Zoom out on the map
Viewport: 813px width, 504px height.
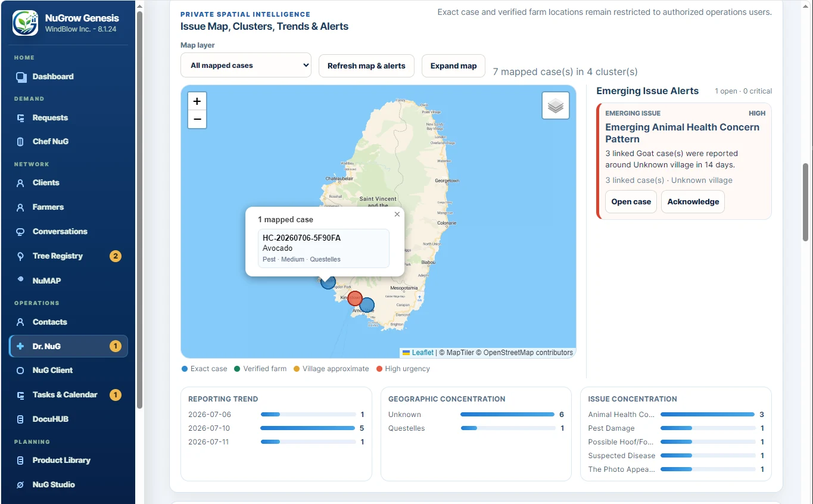click(197, 119)
